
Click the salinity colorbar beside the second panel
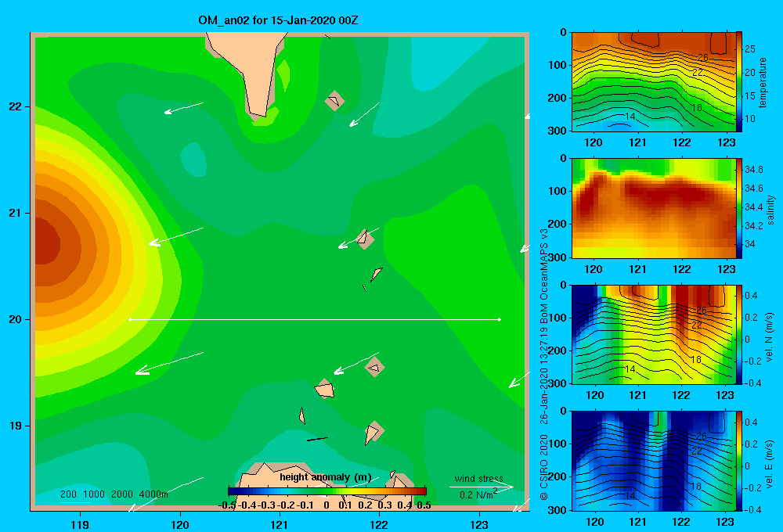[739, 208]
